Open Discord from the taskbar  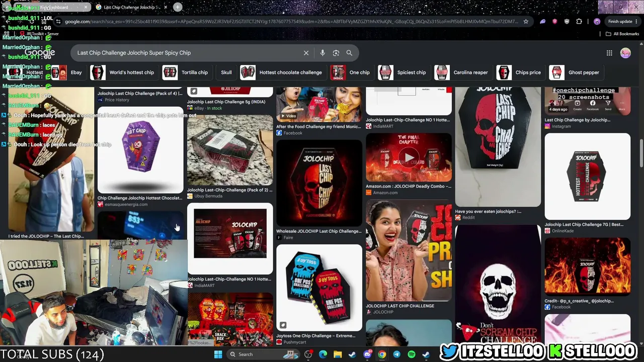367,354
